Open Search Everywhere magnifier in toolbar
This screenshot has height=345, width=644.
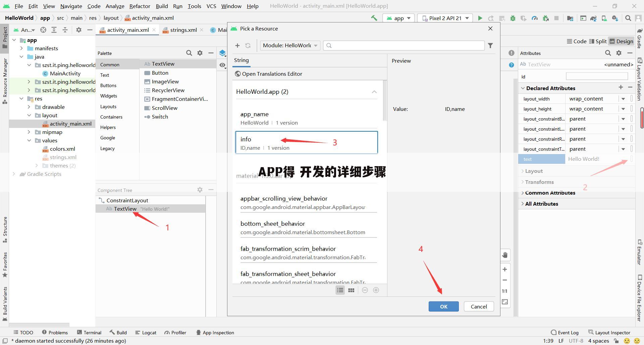pos(628,18)
